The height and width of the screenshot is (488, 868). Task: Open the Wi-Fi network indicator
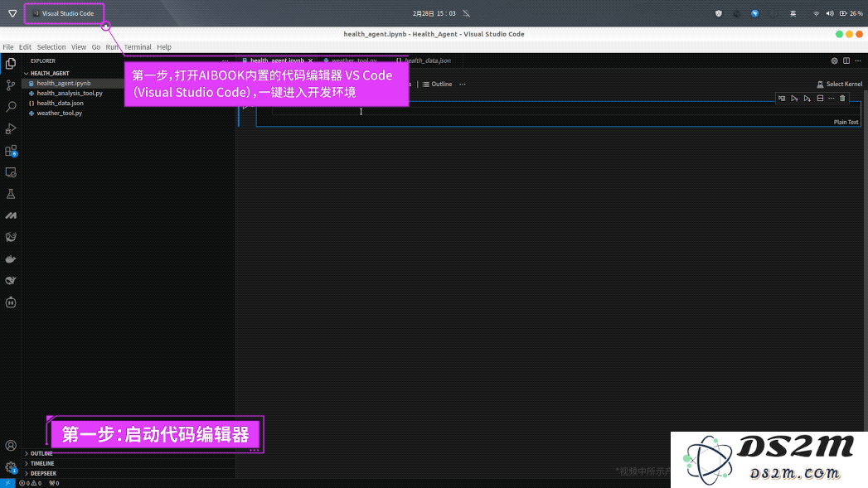[816, 13]
